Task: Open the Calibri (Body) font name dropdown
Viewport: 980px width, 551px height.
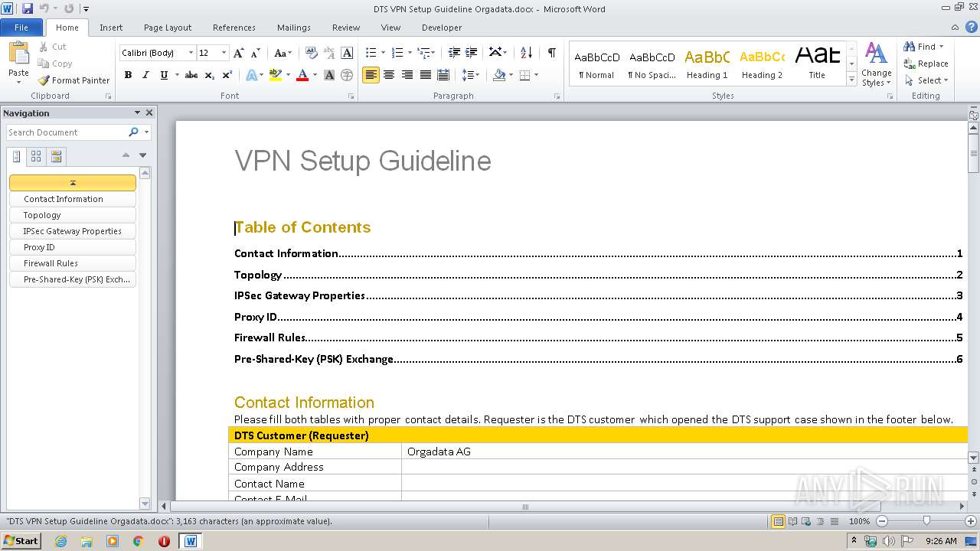Action: pos(191,53)
